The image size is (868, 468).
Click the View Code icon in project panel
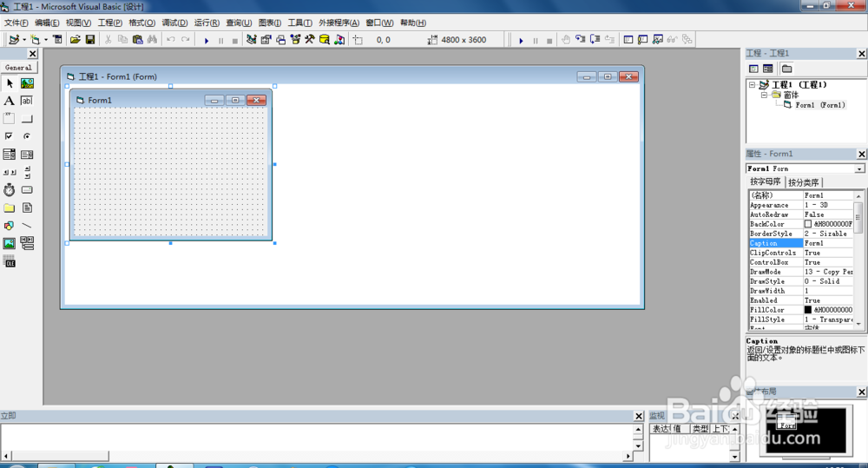(753, 69)
